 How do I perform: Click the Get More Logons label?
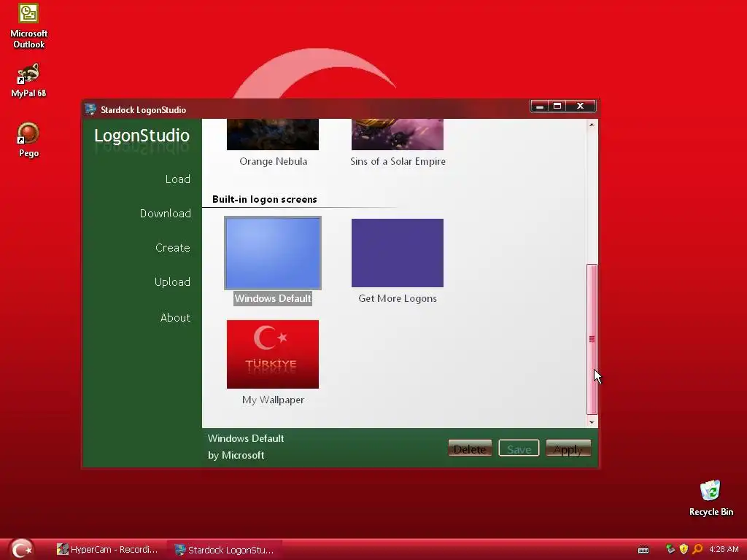[398, 298]
